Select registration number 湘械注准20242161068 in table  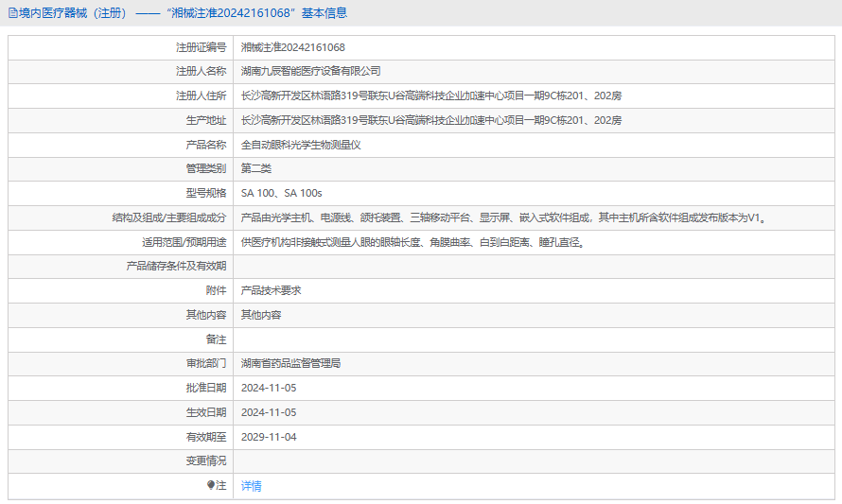coord(292,47)
